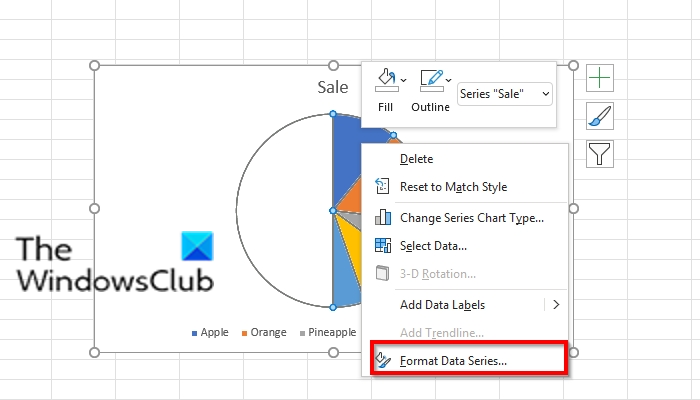
Task: Click the Orange legend entry
Action: click(x=264, y=333)
